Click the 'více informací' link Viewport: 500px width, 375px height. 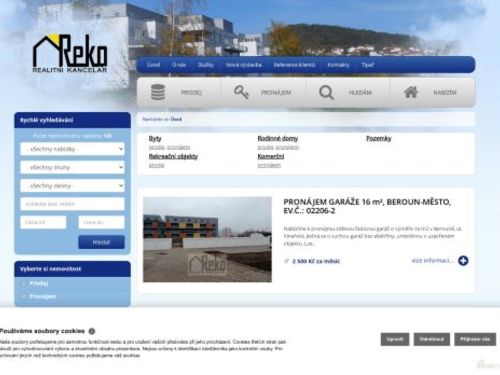[x=432, y=261]
